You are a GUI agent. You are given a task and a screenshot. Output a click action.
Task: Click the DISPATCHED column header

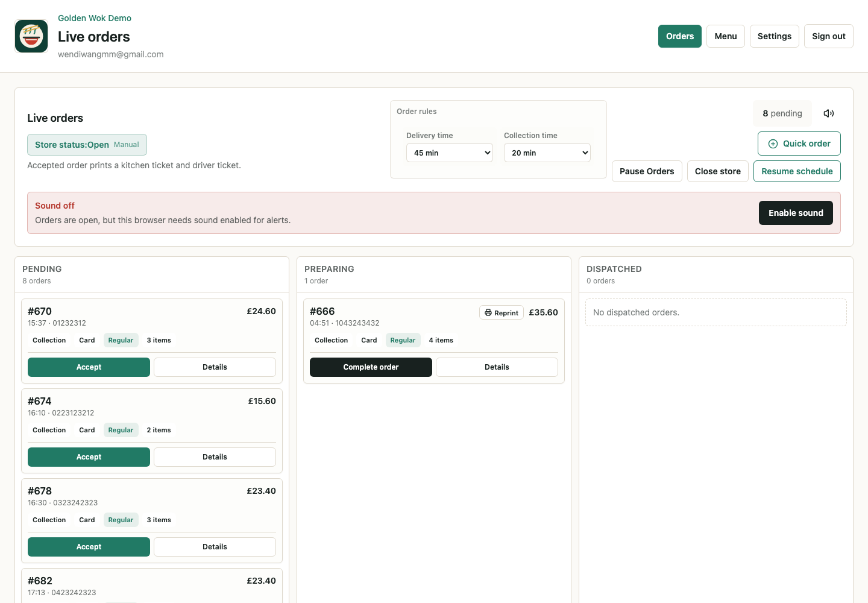(614, 269)
